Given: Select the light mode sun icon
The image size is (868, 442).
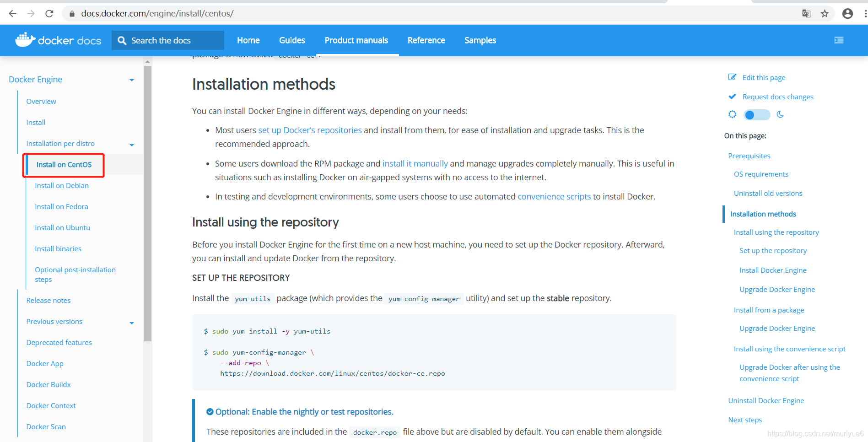Looking at the screenshot, I should coord(732,114).
